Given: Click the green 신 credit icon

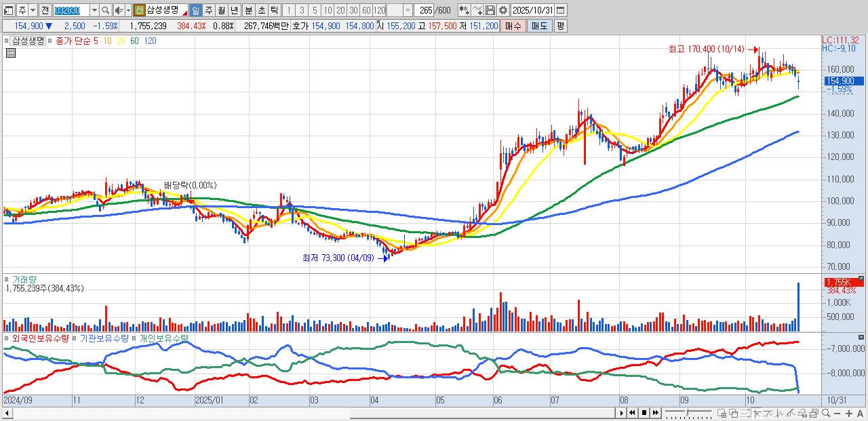Looking at the screenshot, I should (x=139, y=10).
